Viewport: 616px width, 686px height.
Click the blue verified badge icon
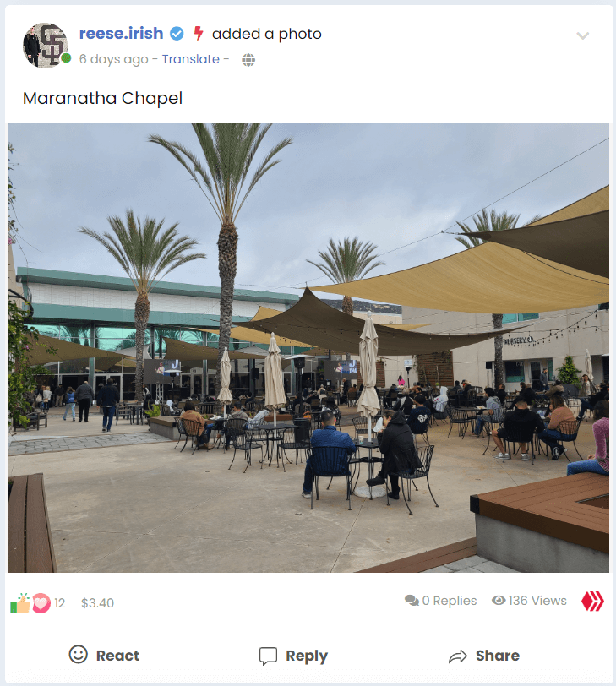(x=177, y=34)
